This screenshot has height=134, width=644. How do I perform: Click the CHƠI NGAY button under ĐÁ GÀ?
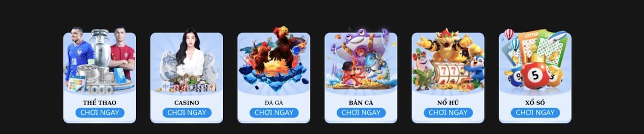[274, 113]
